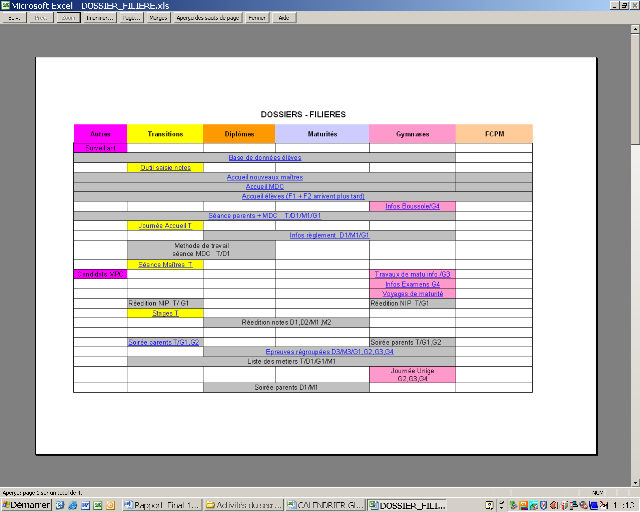Click the Transitions yellow header cell
Image resolution: width=640 pixels, height=512 pixels.
click(x=165, y=134)
